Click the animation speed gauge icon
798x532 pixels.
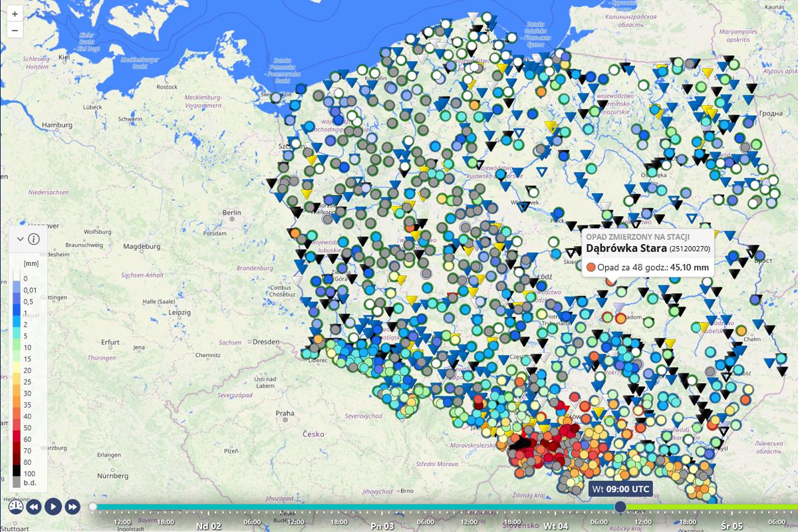click(16, 507)
